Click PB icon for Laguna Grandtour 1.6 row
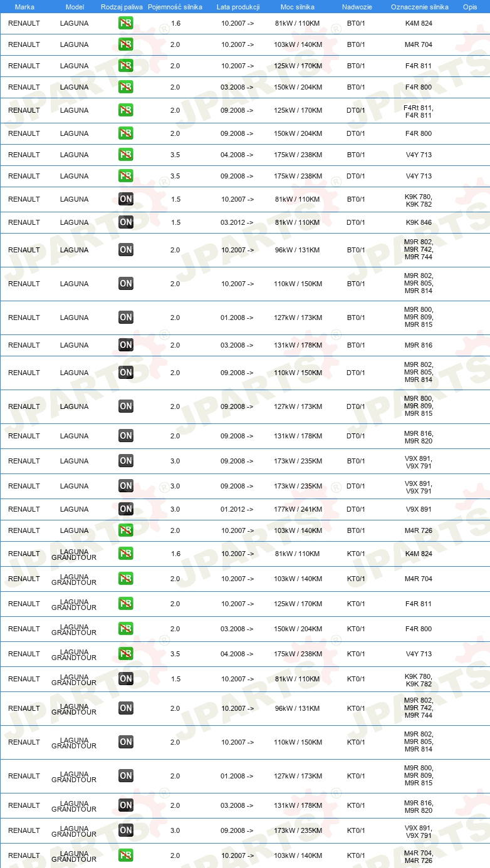This screenshot has width=490, height=868. (126, 554)
